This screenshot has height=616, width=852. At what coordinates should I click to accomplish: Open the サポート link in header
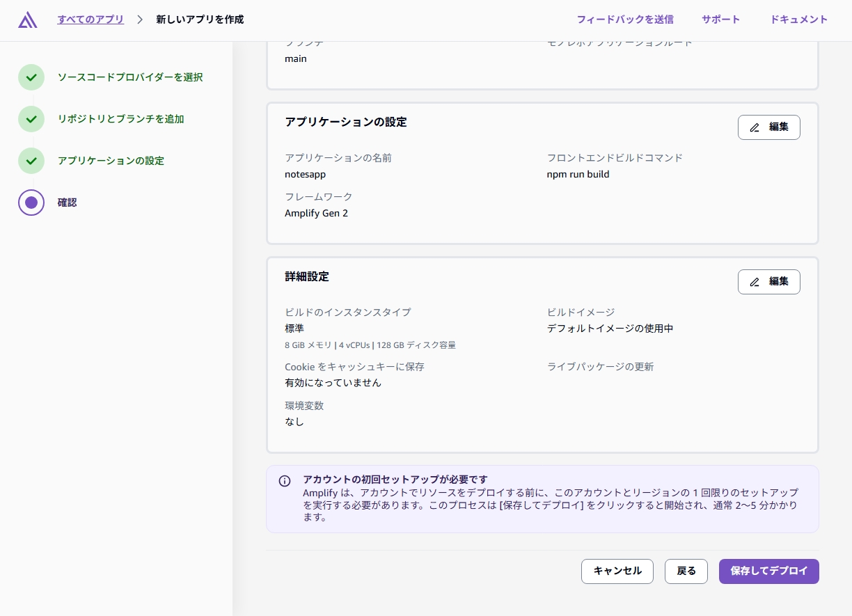[x=720, y=19]
